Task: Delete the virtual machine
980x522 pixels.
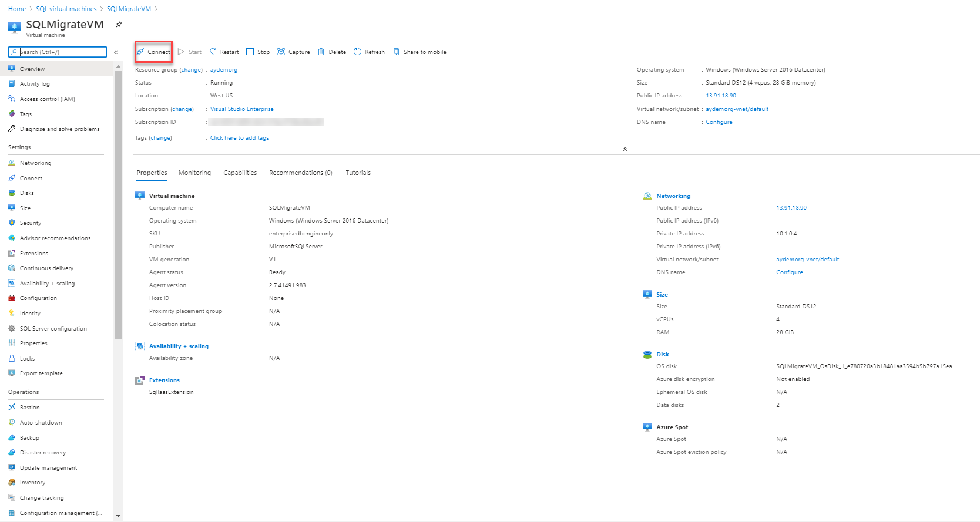Action: click(x=332, y=52)
